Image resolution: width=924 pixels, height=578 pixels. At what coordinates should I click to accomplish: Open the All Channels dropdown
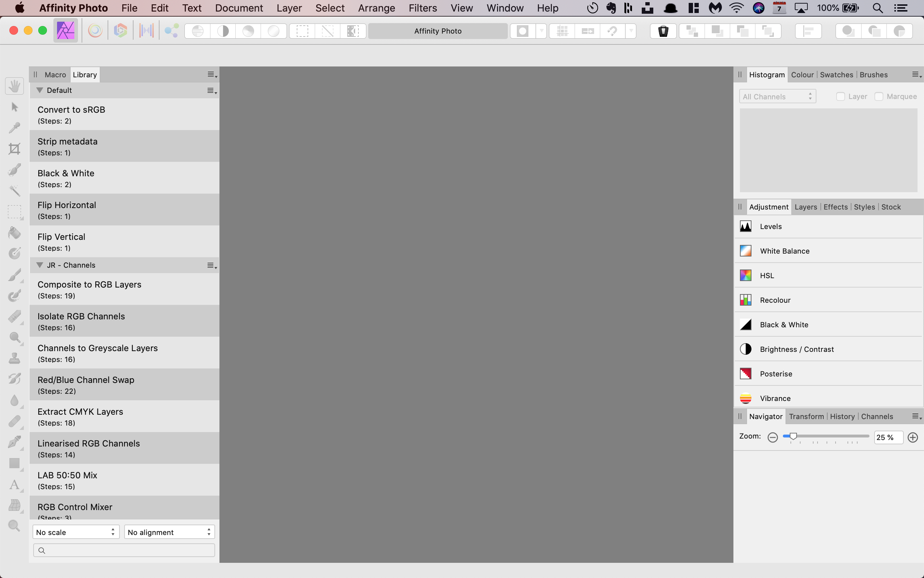click(777, 96)
